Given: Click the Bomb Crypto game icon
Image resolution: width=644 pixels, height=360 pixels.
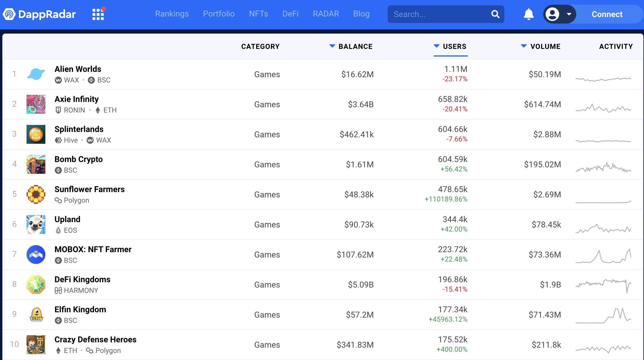Looking at the screenshot, I should click(36, 164).
